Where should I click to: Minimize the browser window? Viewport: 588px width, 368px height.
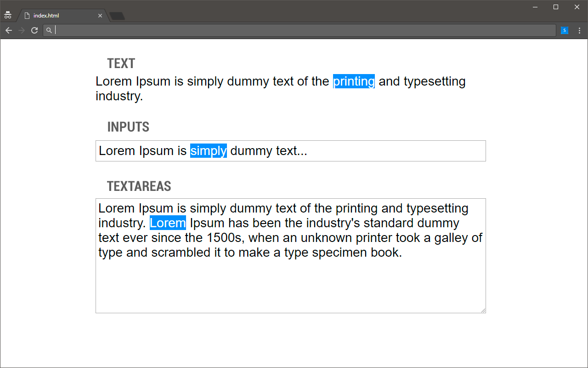[535, 7]
